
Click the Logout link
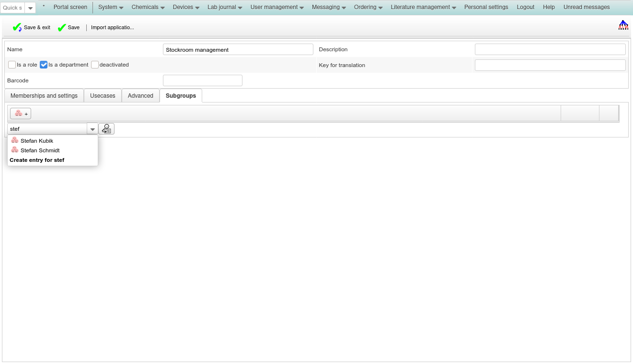coord(526,7)
